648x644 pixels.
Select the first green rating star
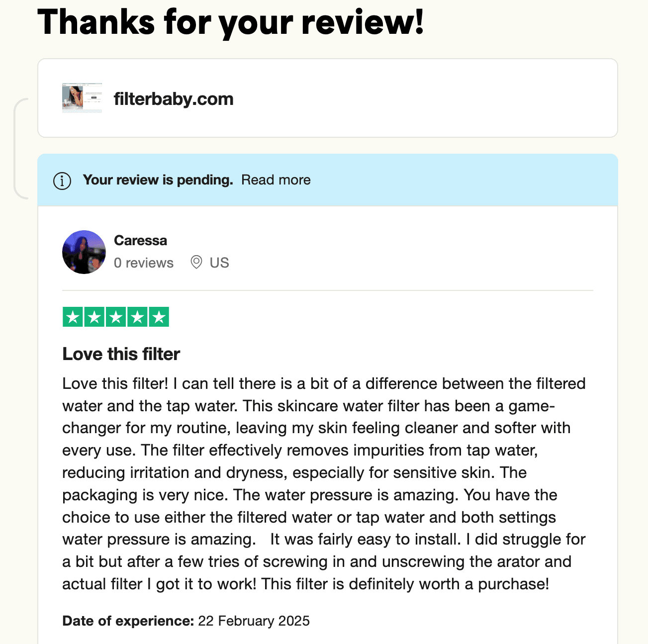72,316
